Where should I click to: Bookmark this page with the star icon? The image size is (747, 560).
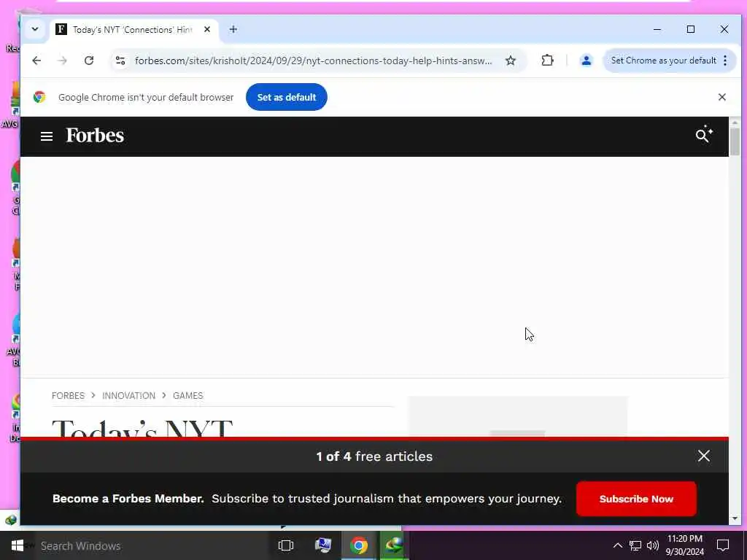(511, 61)
